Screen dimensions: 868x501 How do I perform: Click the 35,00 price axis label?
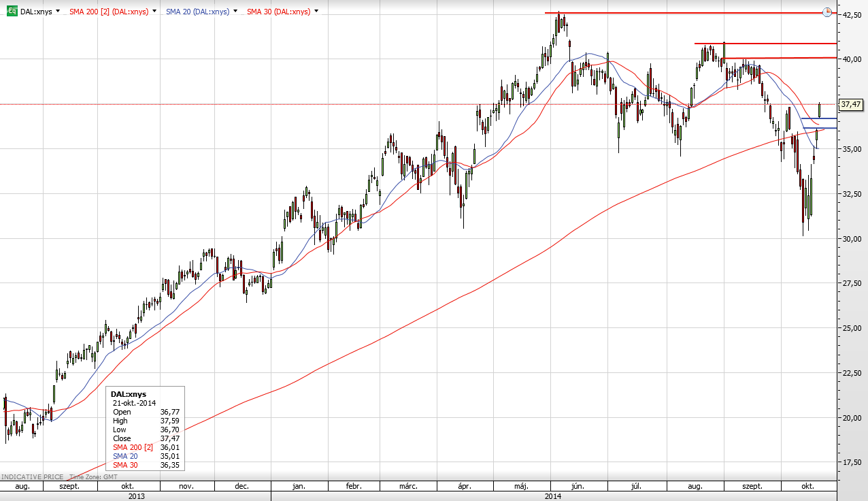coord(852,149)
